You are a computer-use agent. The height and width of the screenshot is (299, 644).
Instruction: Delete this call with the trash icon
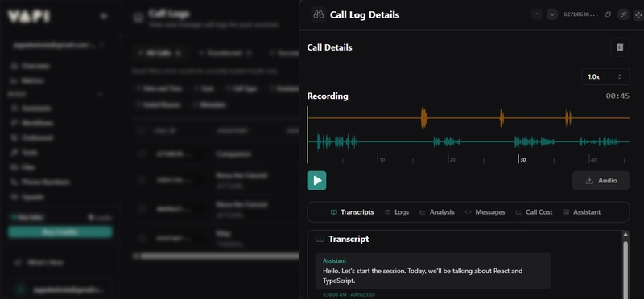620,47
